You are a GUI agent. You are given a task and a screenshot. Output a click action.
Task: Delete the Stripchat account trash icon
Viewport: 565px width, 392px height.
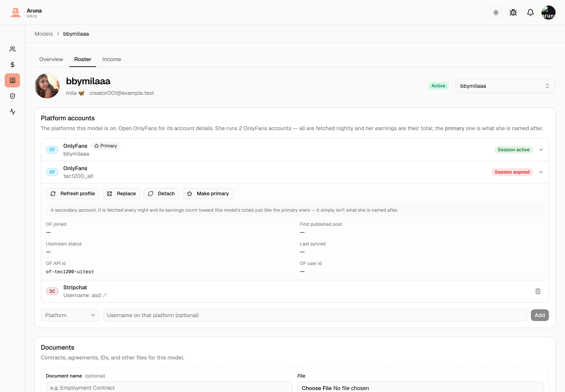click(x=538, y=291)
